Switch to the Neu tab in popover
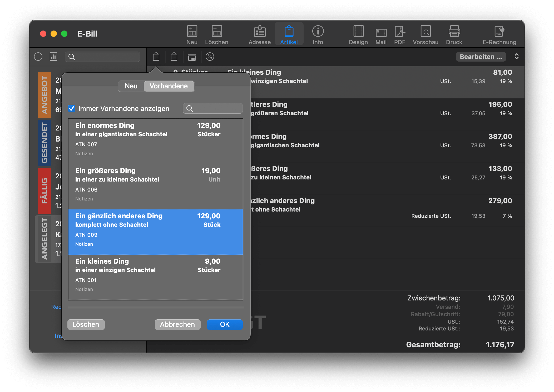The width and height of the screenshot is (554, 392). coord(131,86)
